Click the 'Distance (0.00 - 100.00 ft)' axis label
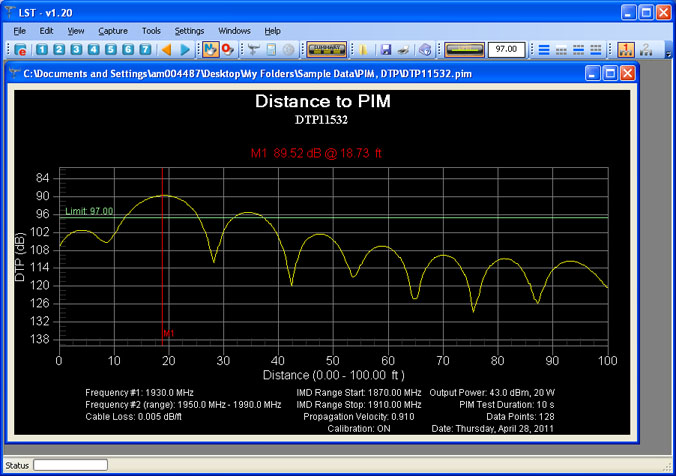The image size is (676, 476). click(334, 375)
